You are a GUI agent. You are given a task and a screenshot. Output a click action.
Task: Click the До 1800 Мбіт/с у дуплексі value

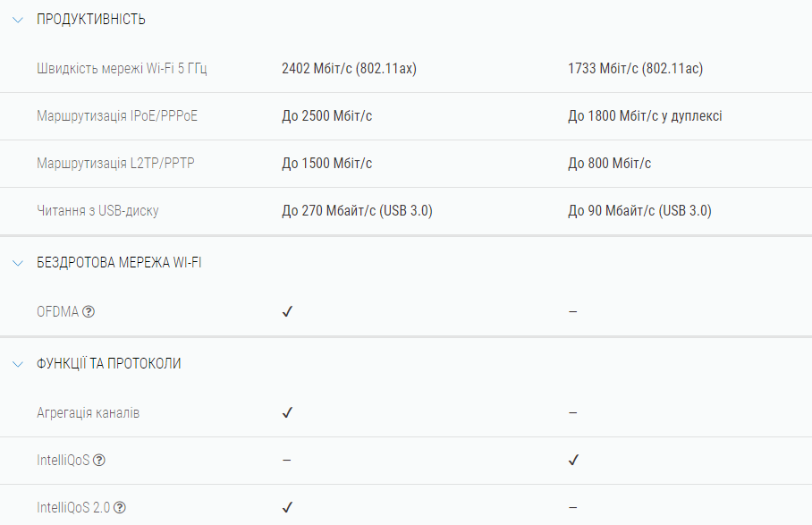click(x=645, y=116)
